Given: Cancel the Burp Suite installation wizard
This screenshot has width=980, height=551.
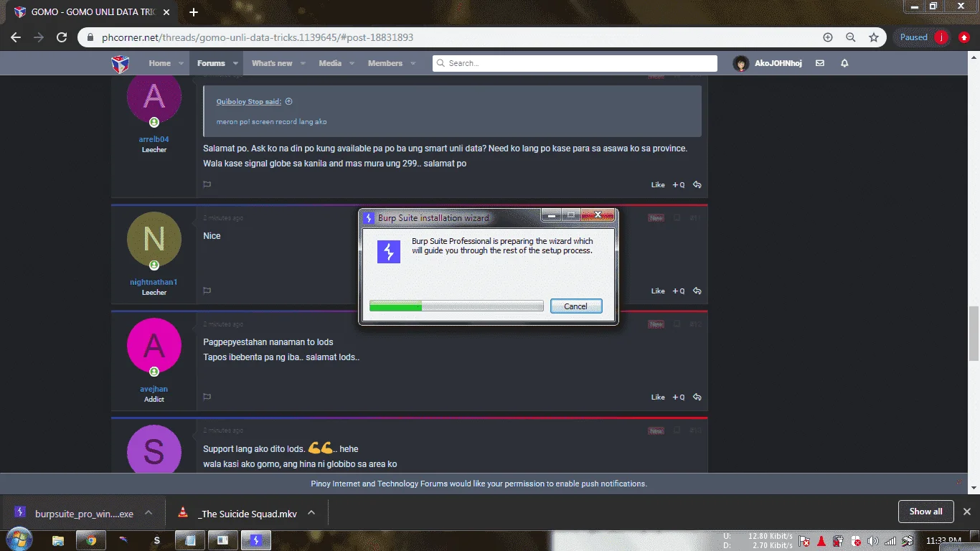Looking at the screenshot, I should tap(576, 306).
